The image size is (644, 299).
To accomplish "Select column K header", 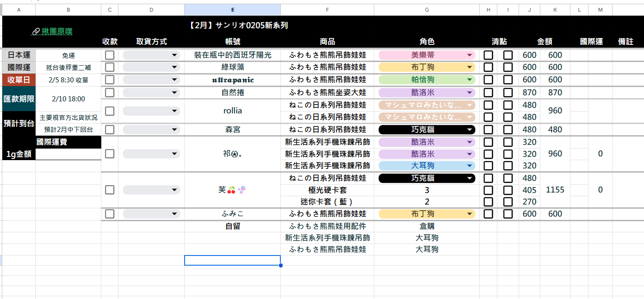I will [555, 10].
